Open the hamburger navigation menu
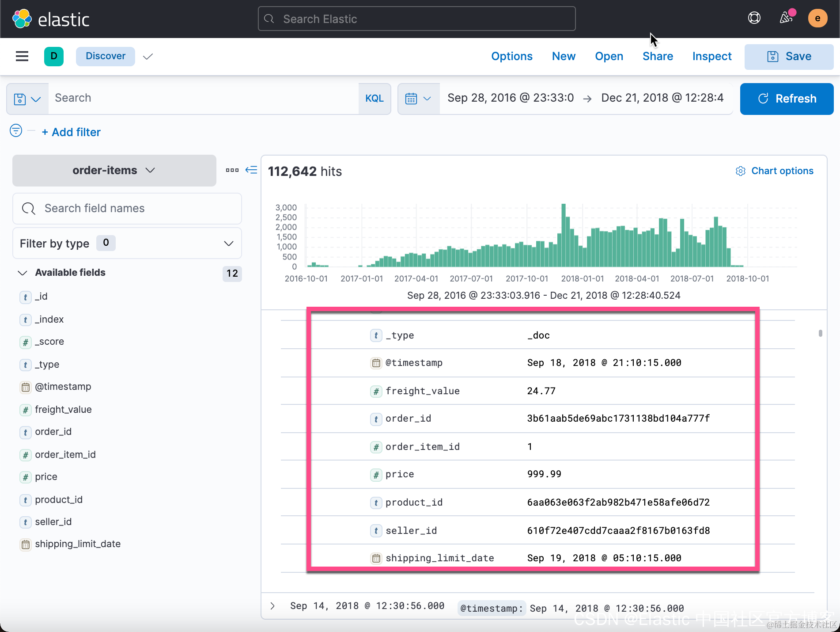 click(22, 56)
